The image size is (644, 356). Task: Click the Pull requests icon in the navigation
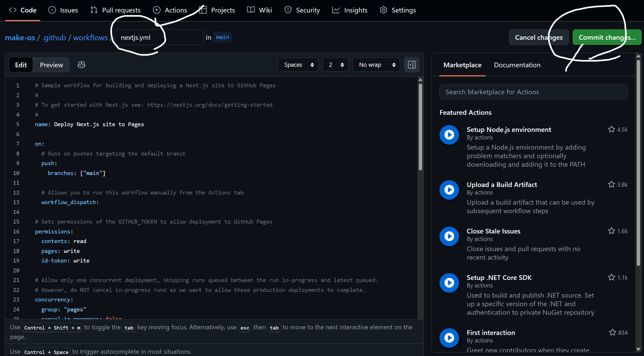click(x=94, y=10)
